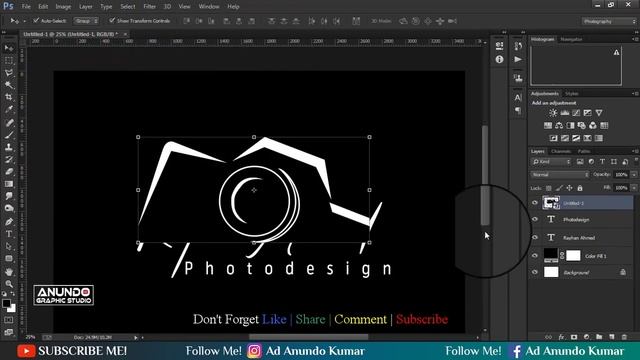Click Color Fill 1 black thumbnail
The height and width of the screenshot is (360, 640).
[x=550, y=255]
